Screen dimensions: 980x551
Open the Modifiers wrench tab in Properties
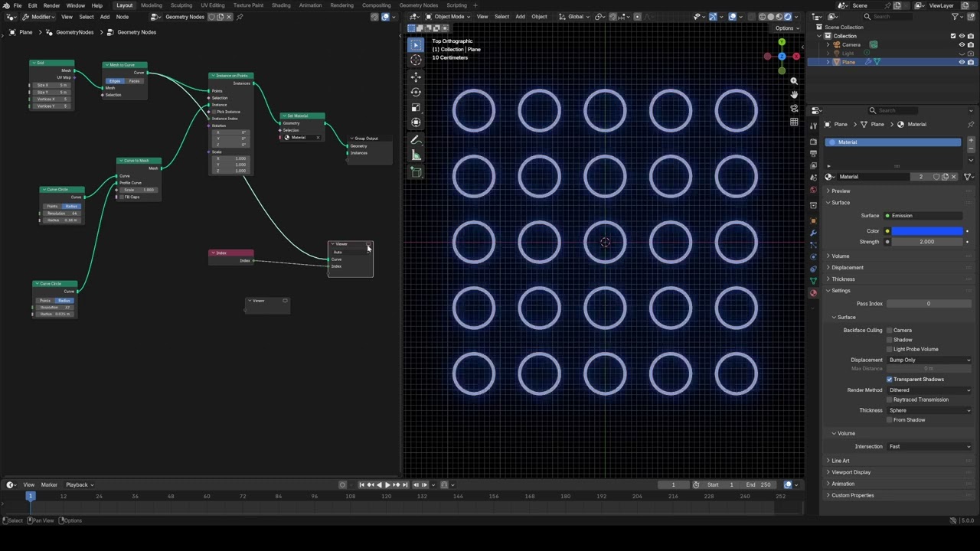(x=813, y=233)
